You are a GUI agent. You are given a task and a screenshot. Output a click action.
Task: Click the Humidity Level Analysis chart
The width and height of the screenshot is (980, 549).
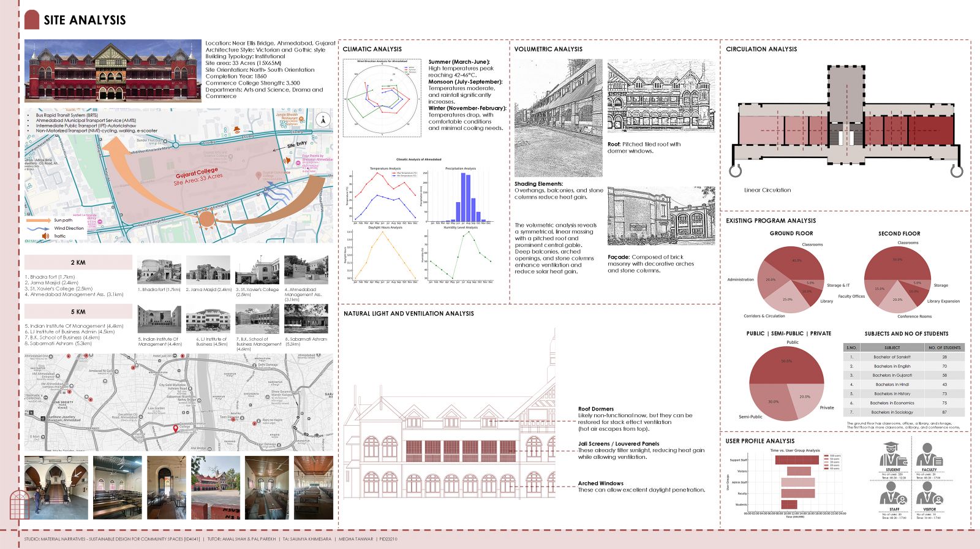[459, 256]
